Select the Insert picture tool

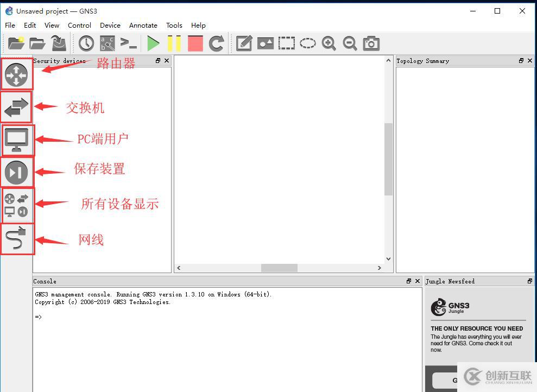click(x=266, y=43)
